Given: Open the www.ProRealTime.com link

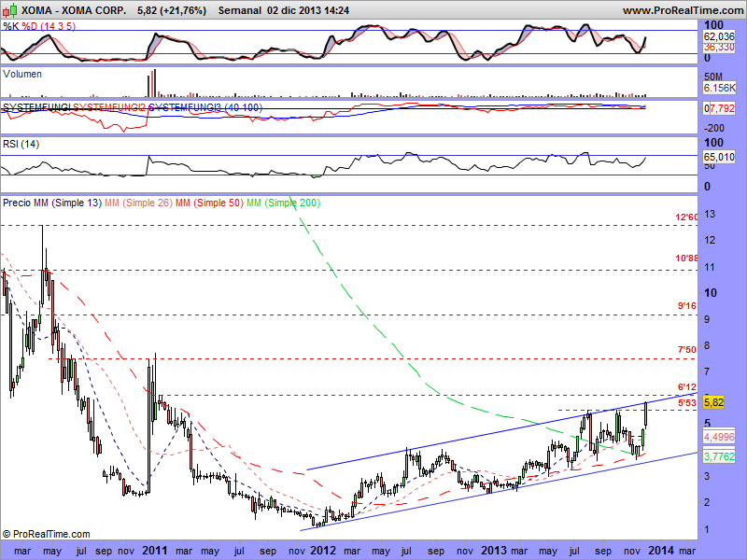Looking at the screenshot, I should point(684,10).
